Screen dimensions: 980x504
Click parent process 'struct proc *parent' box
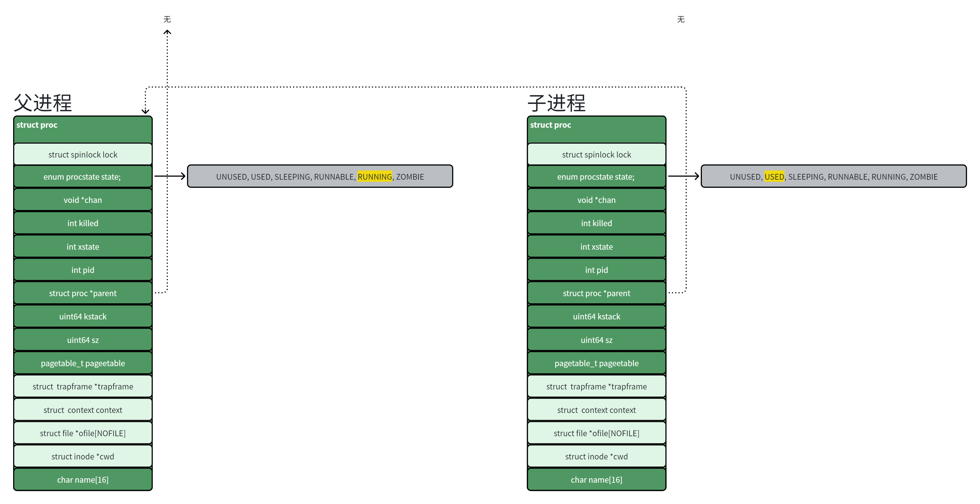pos(83,293)
